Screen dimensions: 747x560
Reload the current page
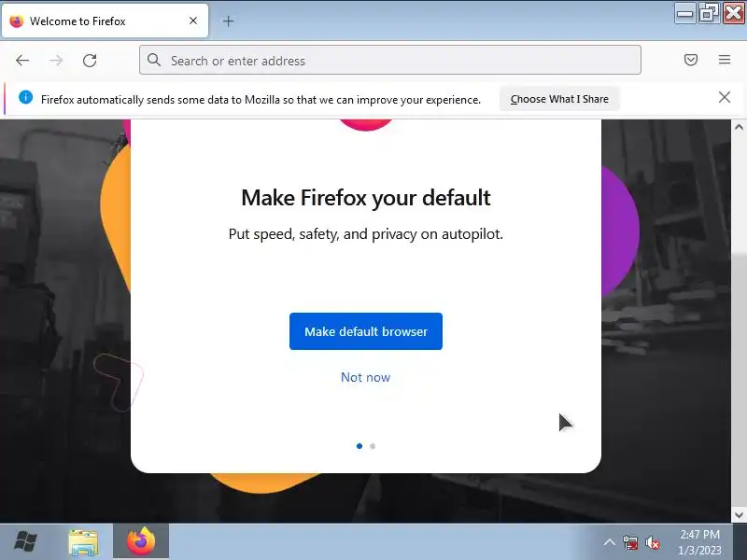click(x=90, y=61)
